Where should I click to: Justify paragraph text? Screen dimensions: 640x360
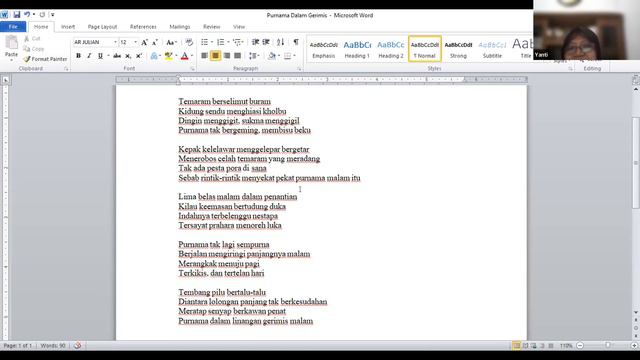tap(238, 56)
